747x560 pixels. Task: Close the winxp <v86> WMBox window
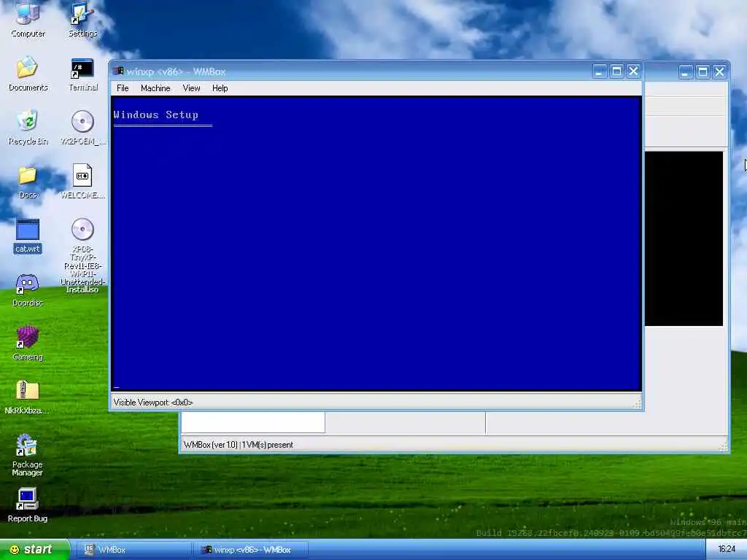[633, 71]
